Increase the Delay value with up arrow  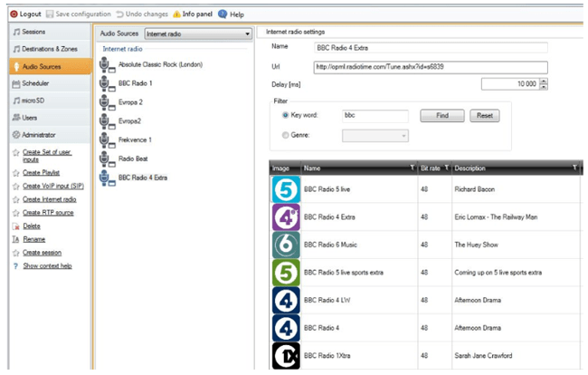544,82
